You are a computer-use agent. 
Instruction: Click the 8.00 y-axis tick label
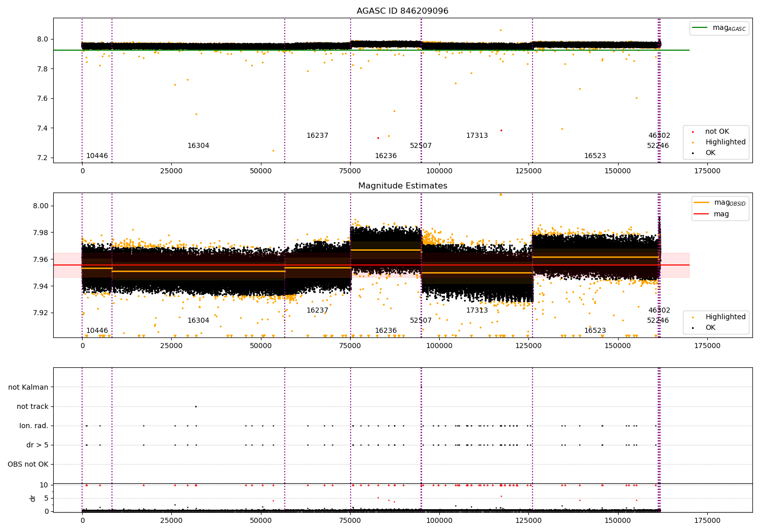(41, 206)
